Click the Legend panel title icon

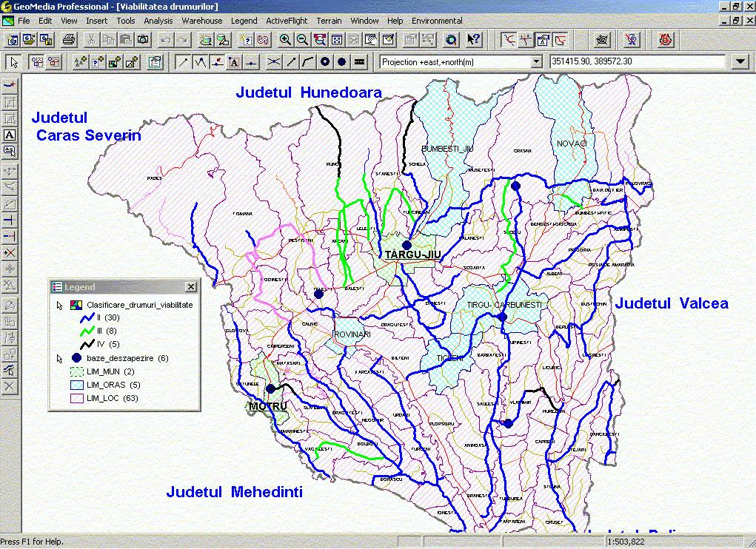click(x=57, y=287)
